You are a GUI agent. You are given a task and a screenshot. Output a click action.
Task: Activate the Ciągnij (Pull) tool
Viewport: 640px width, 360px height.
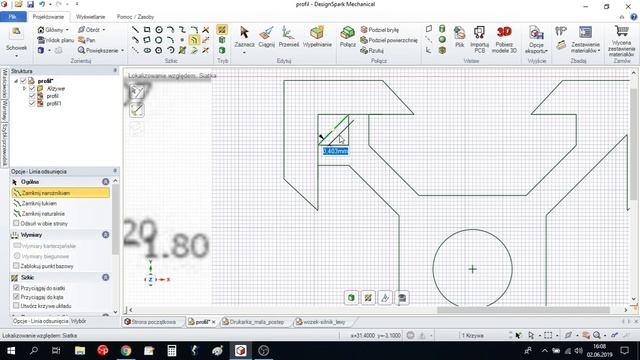[266, 37]
